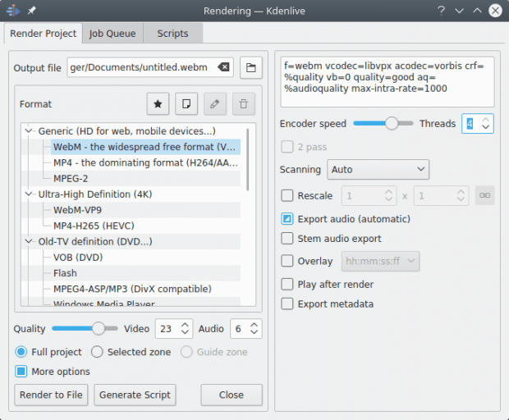Pin the window with the pin icon
The image size is (509, 420).
tap(31, 11)
